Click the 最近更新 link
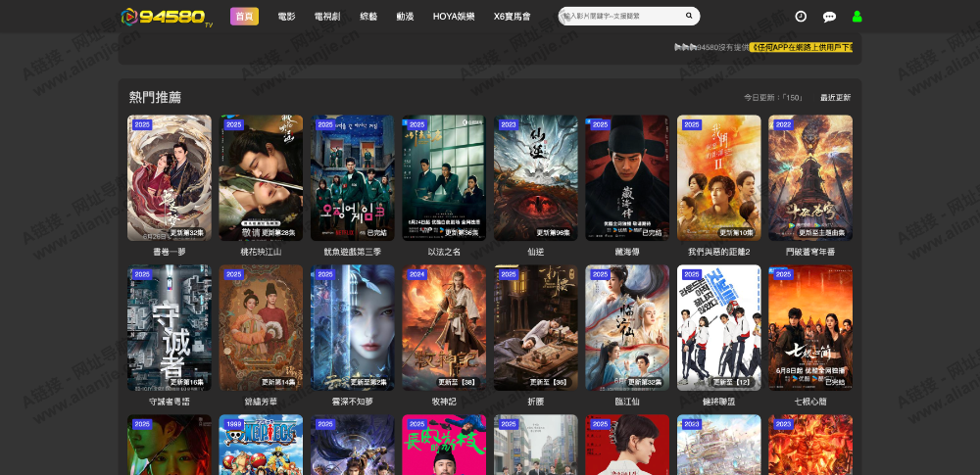The width and height of the screenshot is (980, 475). [x=835, y=98]
